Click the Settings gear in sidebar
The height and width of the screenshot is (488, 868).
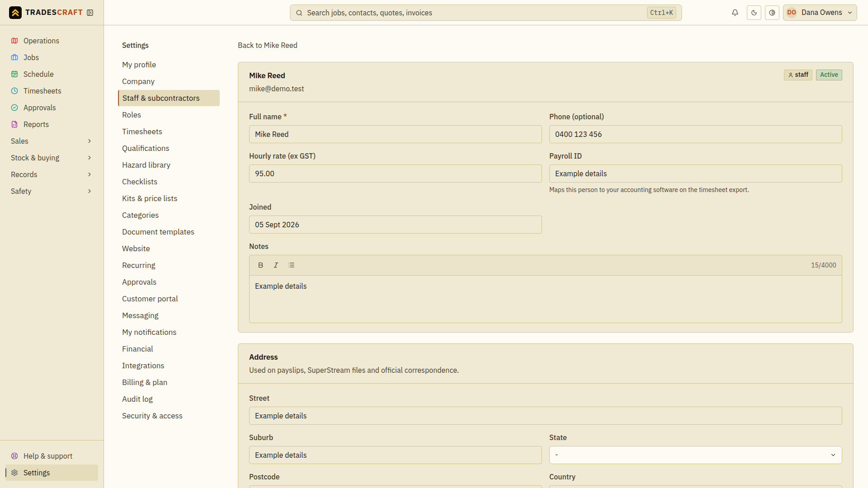point(14,473)
